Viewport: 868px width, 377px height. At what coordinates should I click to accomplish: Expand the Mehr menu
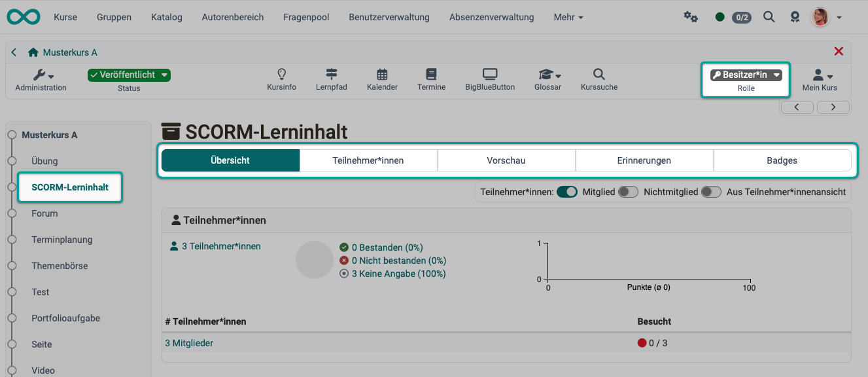click(566, 17)
